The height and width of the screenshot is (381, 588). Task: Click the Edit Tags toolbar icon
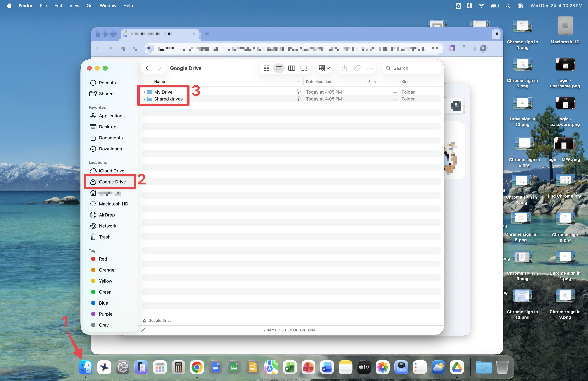(357, 68)
